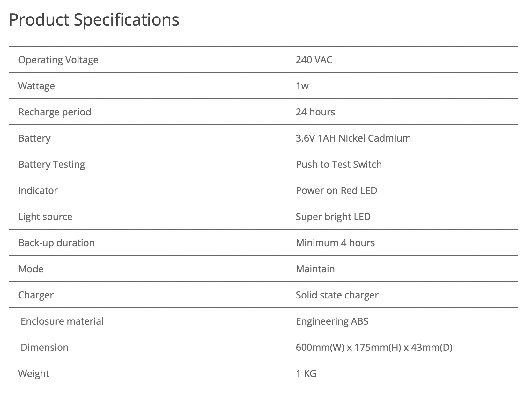
Task: Click the Power on Red LED value
Action: (336, 190)
